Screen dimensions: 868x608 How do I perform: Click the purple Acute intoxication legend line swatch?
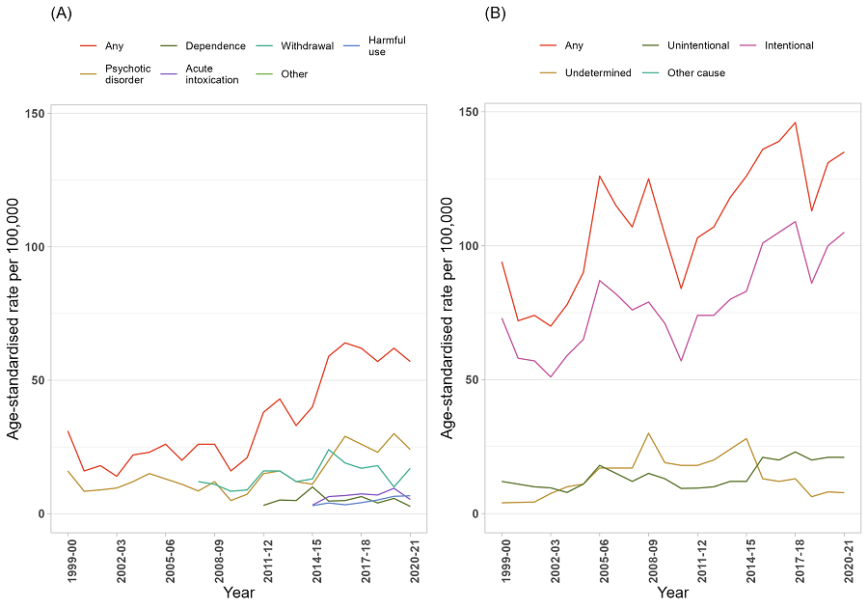[x=168, y=74]
